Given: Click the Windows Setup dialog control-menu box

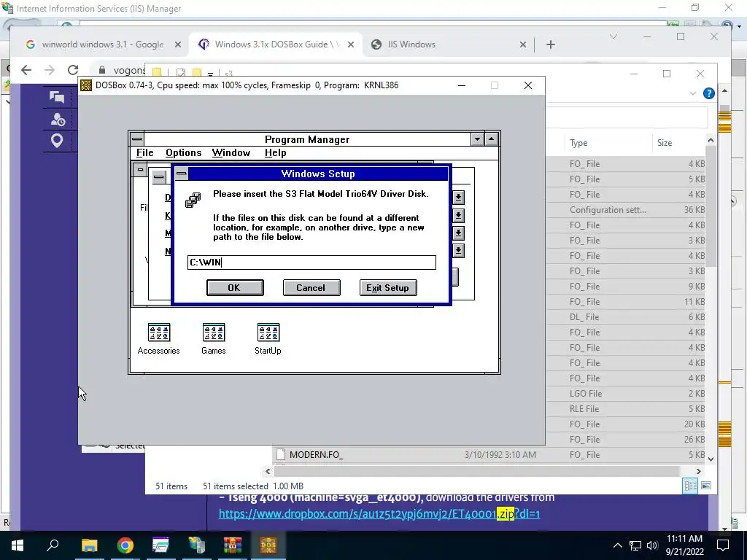Looking at the screenshot, I should 182,174.
